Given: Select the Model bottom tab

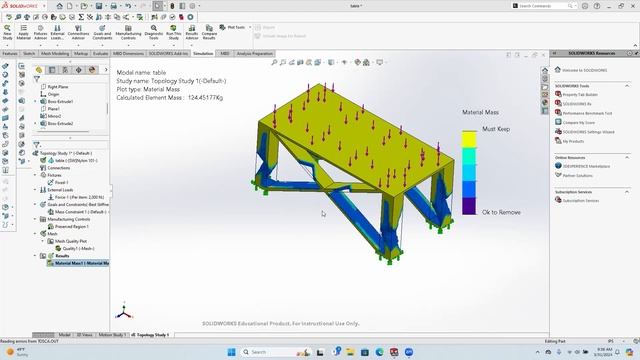Looking at the screenshot, I should click(64, 335).
